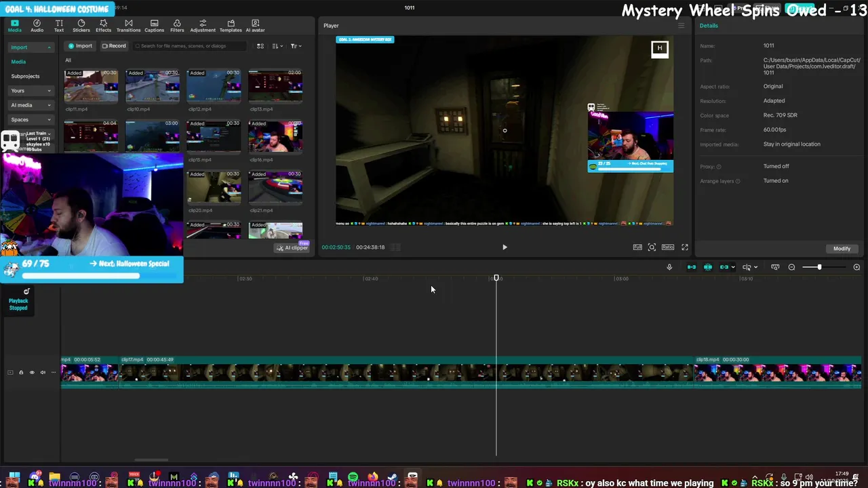
Task: Open Spotify from the taskbar
Action: point(353,478)
